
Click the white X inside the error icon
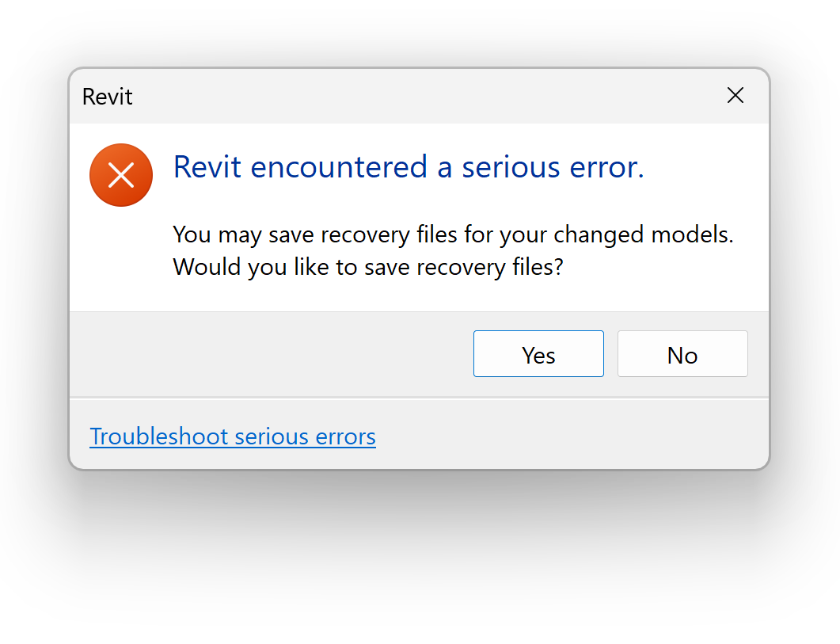120,175
